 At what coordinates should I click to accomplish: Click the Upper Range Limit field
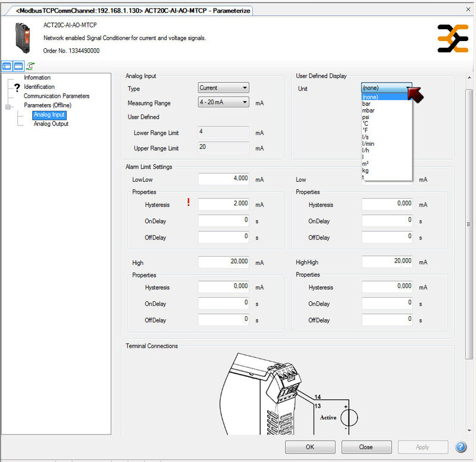(224, 147)
